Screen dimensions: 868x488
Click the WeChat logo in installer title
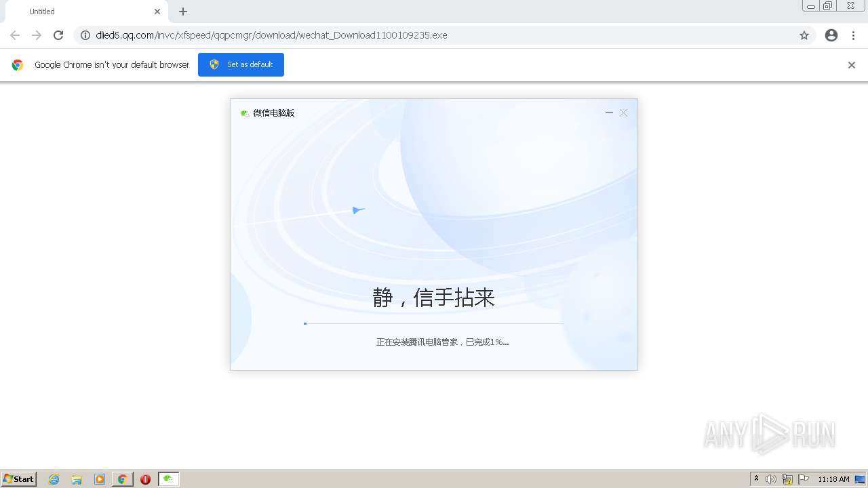[245, 113]
